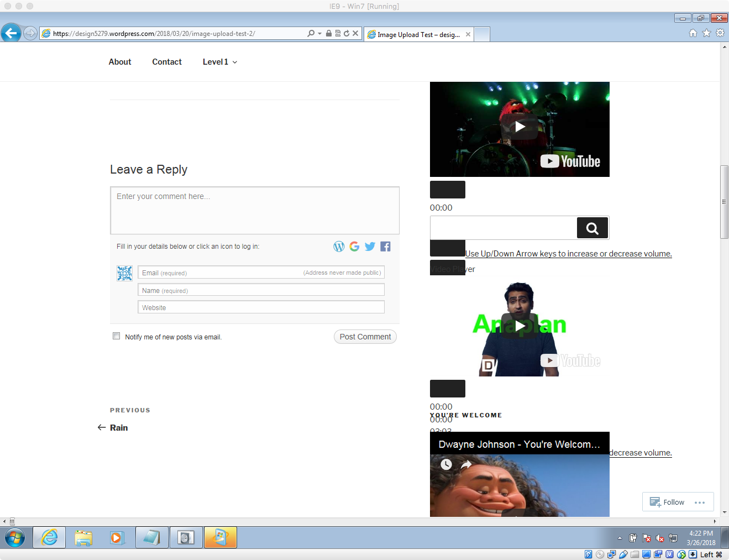Click the scrollbar down arrow

724,512
